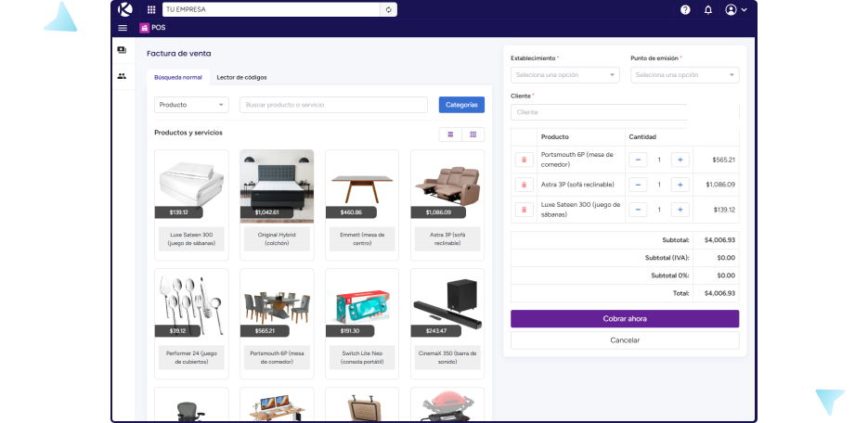Select the Búsqueda normal tab
The width and height of the screenshot is (868, 423).
177,77
